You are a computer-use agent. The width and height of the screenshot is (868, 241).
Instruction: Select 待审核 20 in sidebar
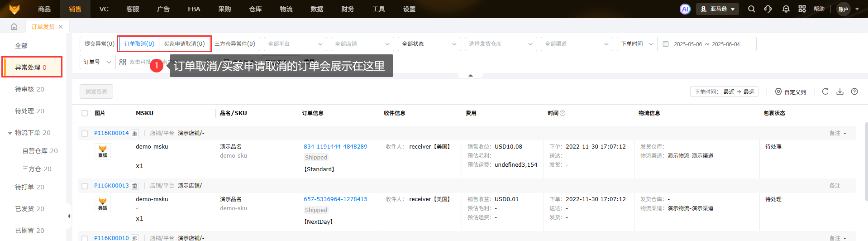(29, 89)
